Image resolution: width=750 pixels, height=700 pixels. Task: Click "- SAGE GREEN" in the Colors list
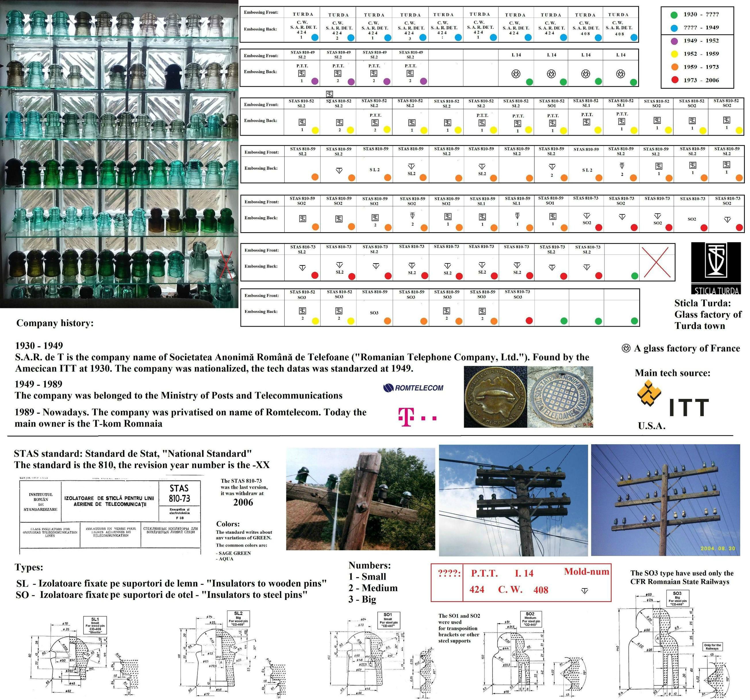[x=233, y=553]
